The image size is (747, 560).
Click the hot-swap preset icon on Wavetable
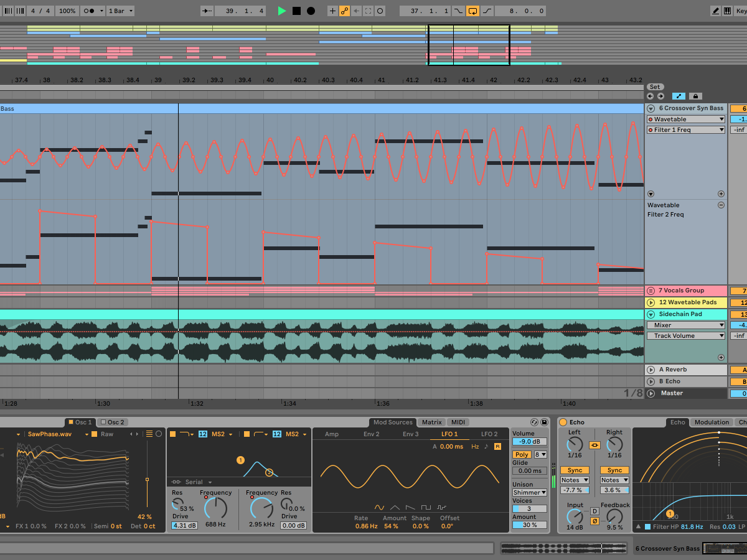(533, 422)
